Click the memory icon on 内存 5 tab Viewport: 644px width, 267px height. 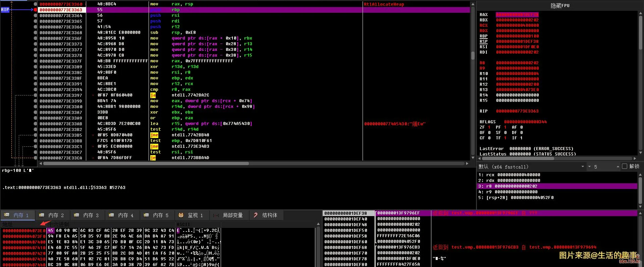[146, 215]
